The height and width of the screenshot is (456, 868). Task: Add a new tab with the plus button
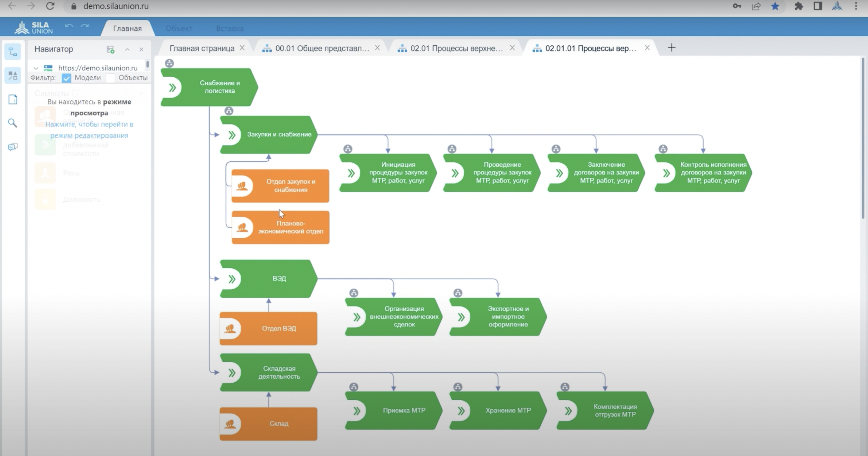pyautogui.click(x=671, y=48)
